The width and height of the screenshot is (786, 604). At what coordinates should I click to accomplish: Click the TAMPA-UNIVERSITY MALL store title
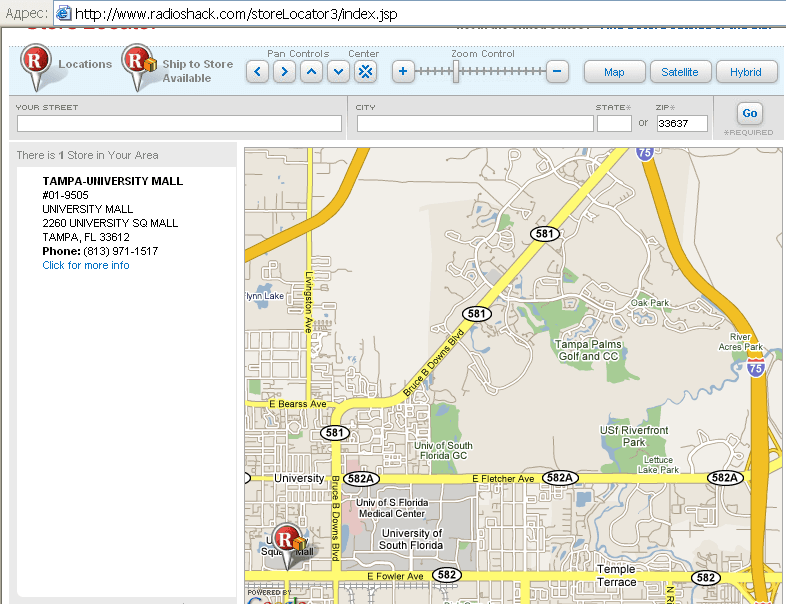pos(113,181)
